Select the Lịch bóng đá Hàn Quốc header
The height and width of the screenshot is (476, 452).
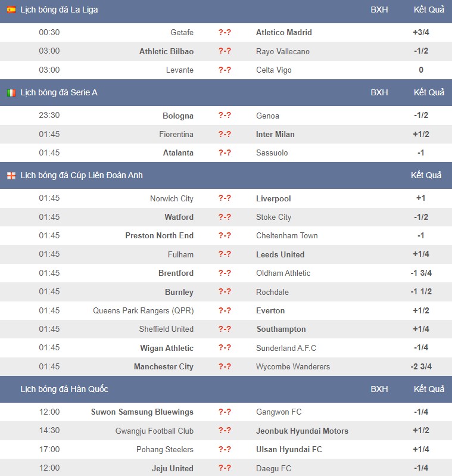point(64,389)
